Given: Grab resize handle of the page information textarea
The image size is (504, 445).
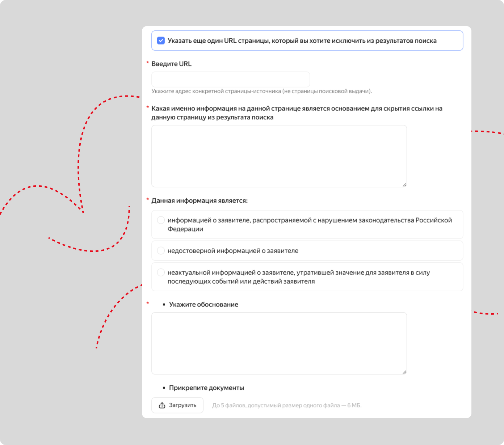Looking at the screenshot, I should (x=404, y=185).
